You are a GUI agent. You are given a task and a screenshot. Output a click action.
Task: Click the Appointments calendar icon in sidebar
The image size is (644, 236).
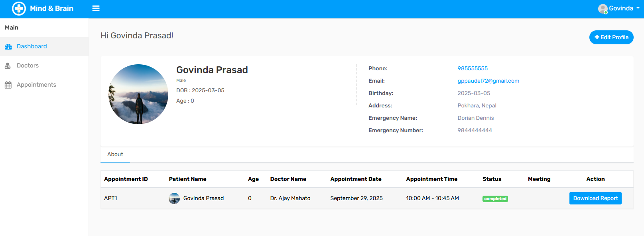8,85
